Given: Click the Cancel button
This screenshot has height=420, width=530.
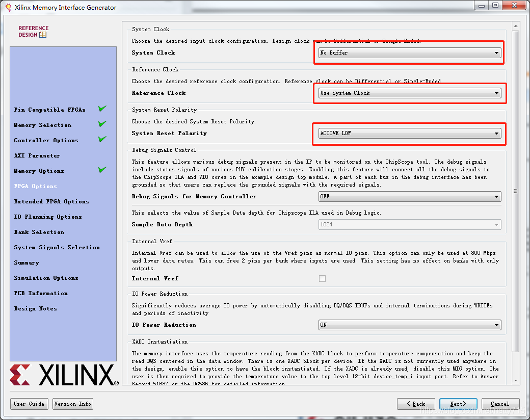Looking at the screenshot, I should coord(500,404).
